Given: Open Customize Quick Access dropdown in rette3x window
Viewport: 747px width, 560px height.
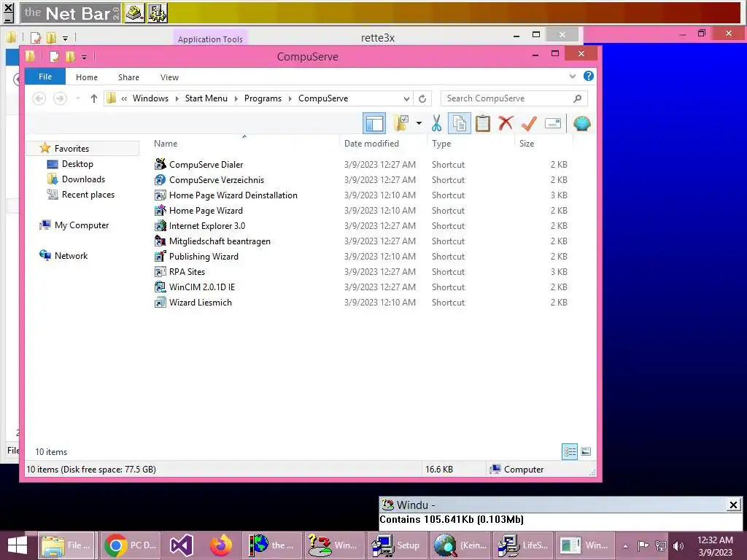Looking at the screenshot, I should 65,38.
